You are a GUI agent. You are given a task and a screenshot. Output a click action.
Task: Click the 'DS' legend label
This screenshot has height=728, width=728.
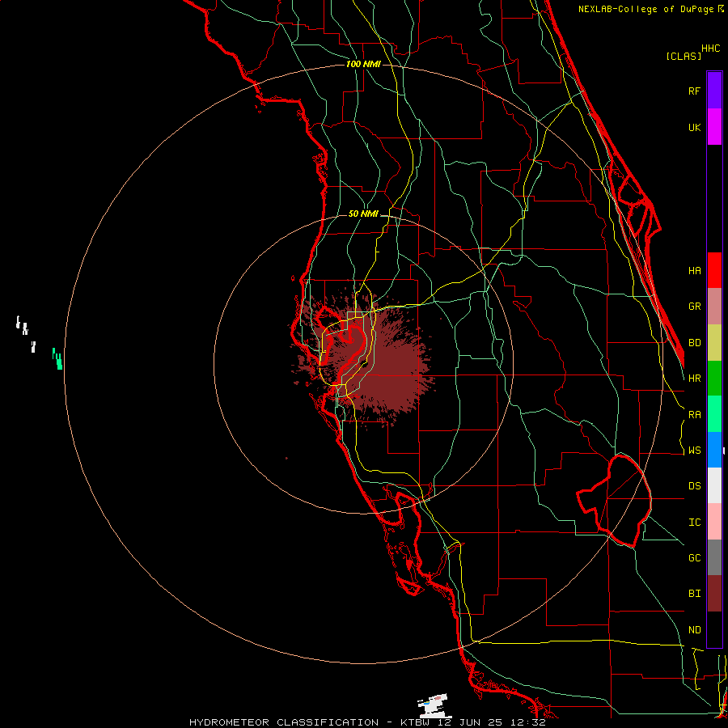point(694,486)
